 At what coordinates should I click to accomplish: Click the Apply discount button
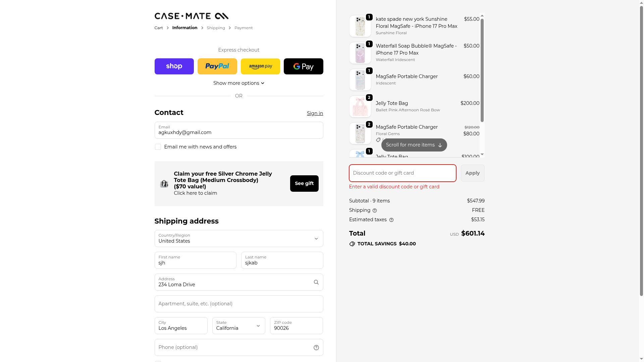[472, 173]
